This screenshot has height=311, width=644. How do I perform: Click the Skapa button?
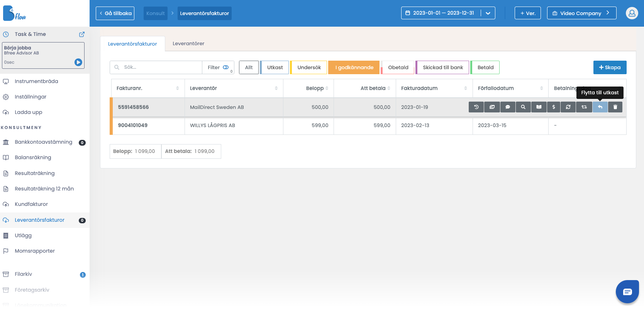610,67
